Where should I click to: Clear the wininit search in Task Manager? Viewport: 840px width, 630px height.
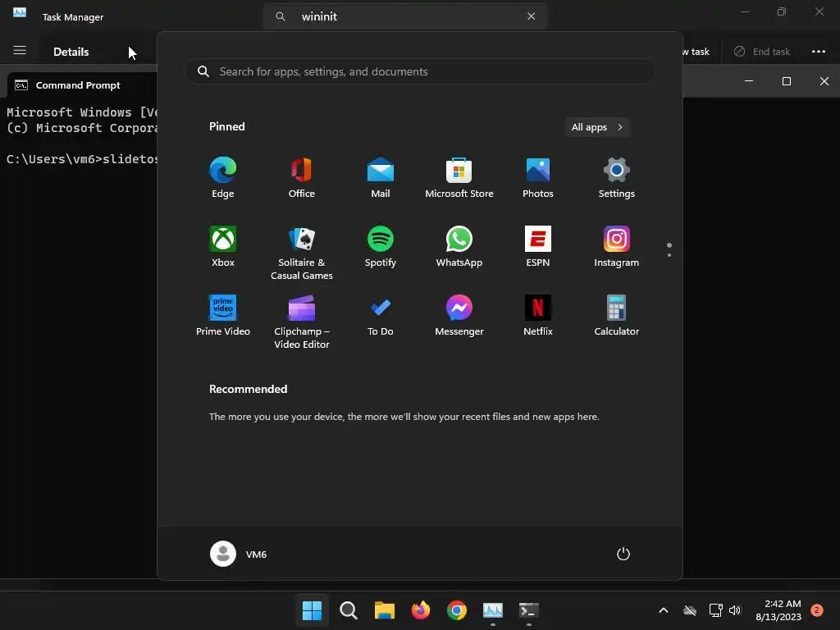coord(531,16)
